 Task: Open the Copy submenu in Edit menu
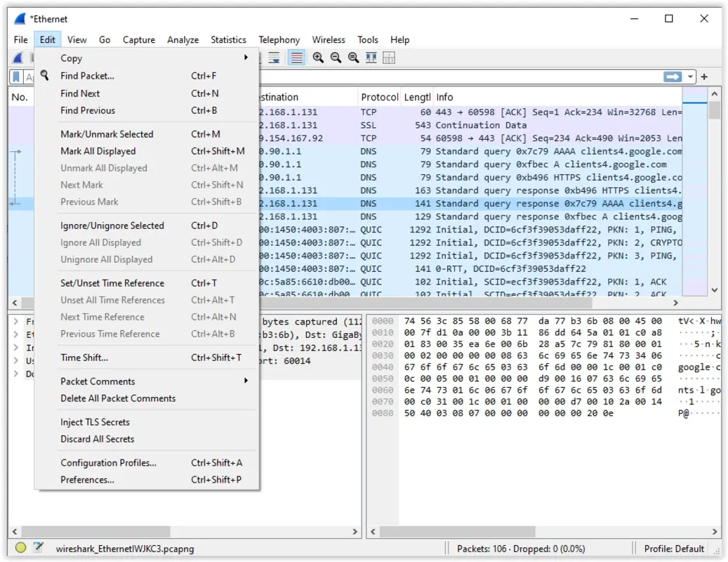point(71,58)
